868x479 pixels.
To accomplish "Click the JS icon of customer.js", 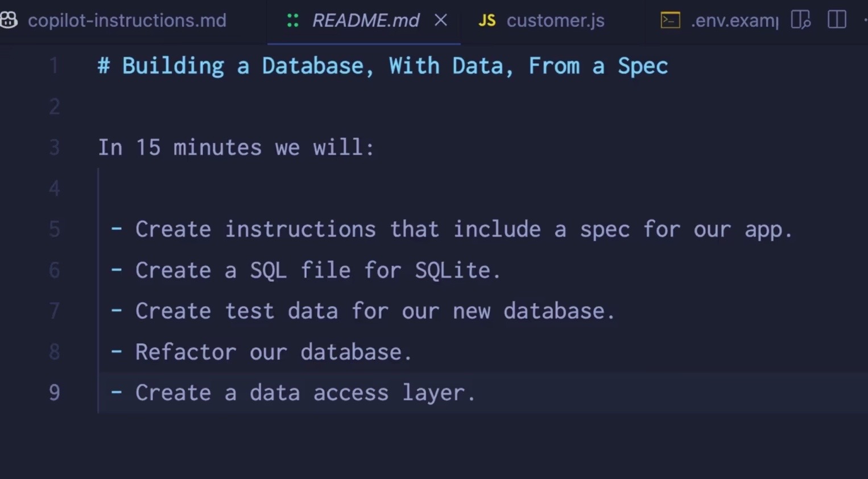I will (487, 21).
